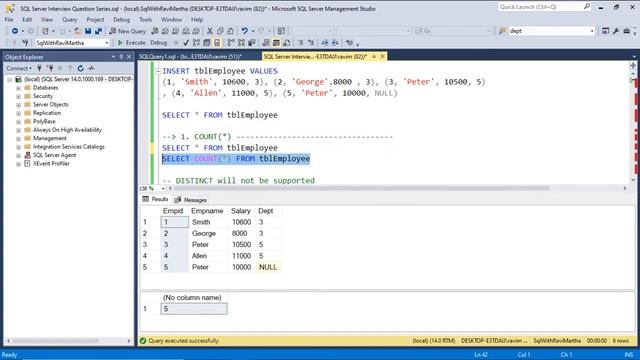640x360 pixels.
Task: Open the Query menu
Action: [x=69, y=20]
